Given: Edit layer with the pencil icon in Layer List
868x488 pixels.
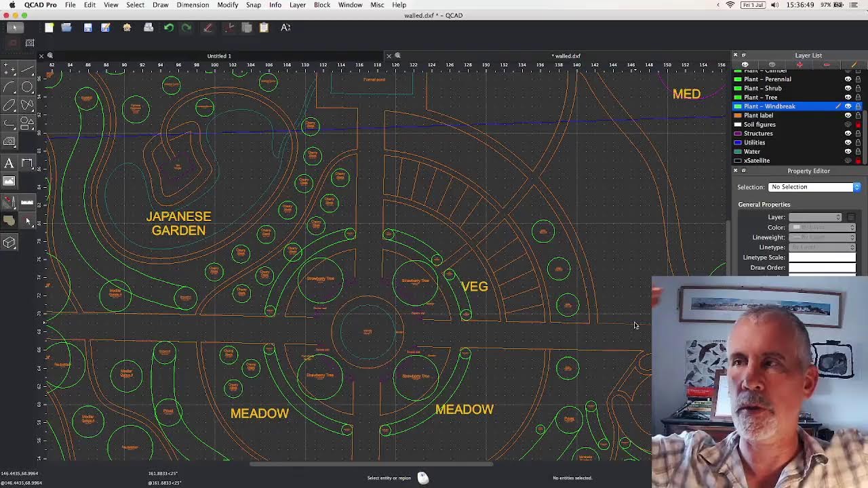Looking at the screenshot, I should click(x=854, y=65).
